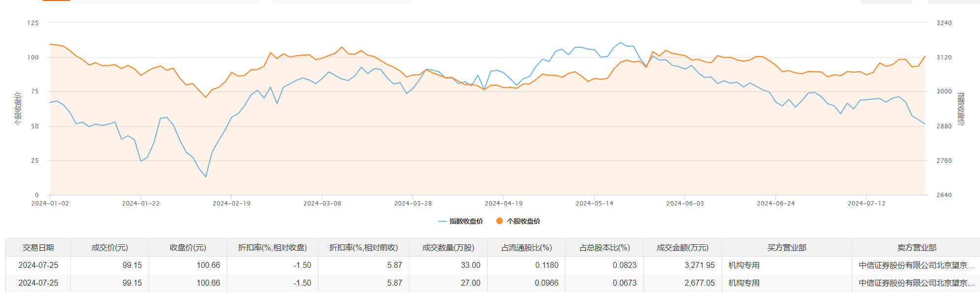The height and width of the screenshot is (293, 980).
Task: Click the 占总股本比(%) column header
Action: pos(604,248)
